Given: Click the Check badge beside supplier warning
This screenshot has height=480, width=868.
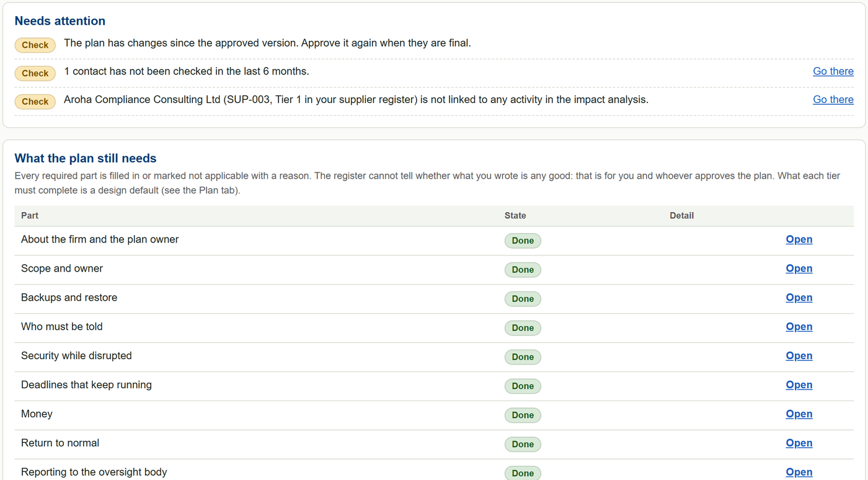Looking at the screenshot, I should 35,102.
